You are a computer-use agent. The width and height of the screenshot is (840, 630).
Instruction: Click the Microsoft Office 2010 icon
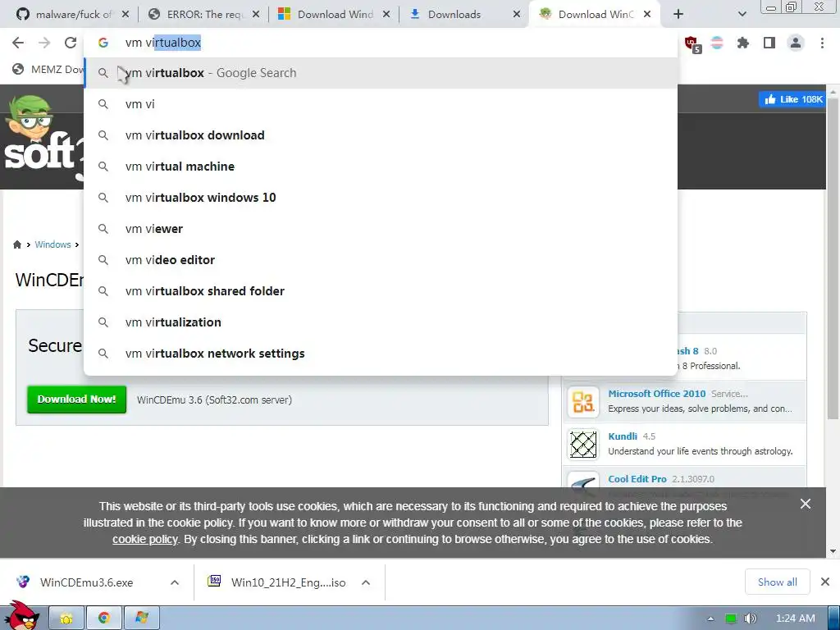(x=583, y=402)
